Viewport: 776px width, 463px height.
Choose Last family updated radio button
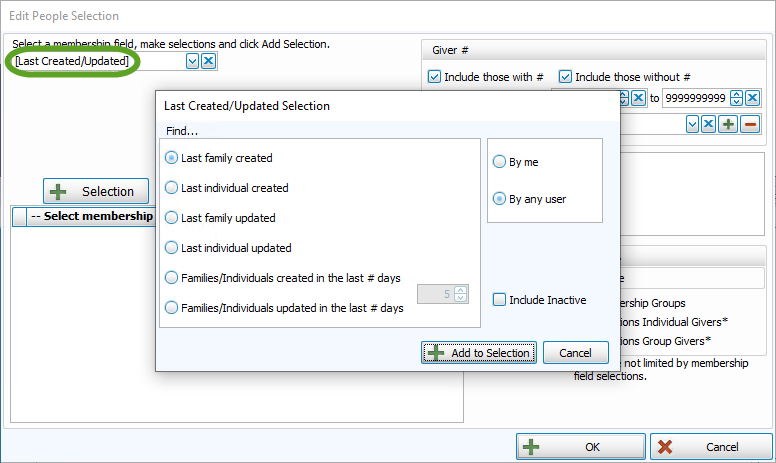point(172,218)
